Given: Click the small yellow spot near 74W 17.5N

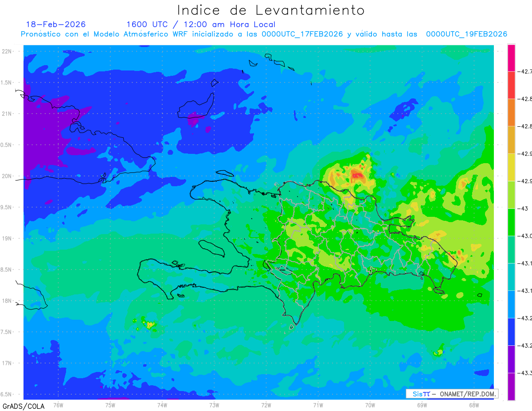Looking at the screenshot, I should pos(151,325).
